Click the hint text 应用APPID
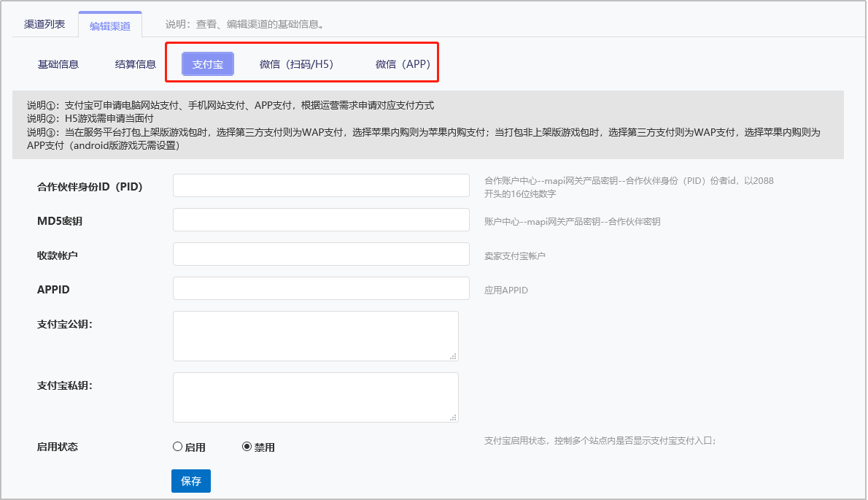The image size is (868, 500). coord(506,290)
